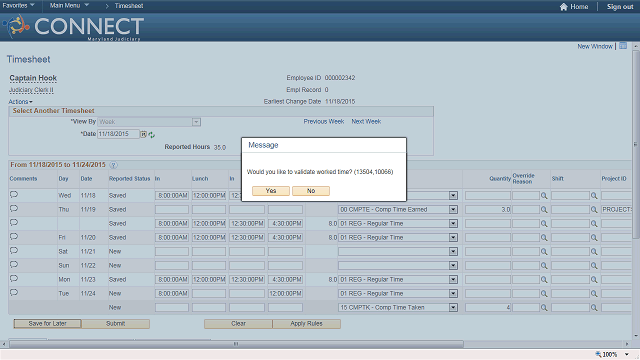The image size is (640, 360).
Task: Go to the Next Week link
Action: 366,122
